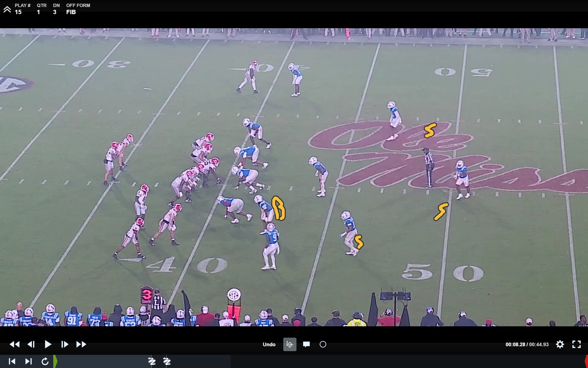
Task: Toggle the freehand drawing tool
Action: [x=290, y=344]
